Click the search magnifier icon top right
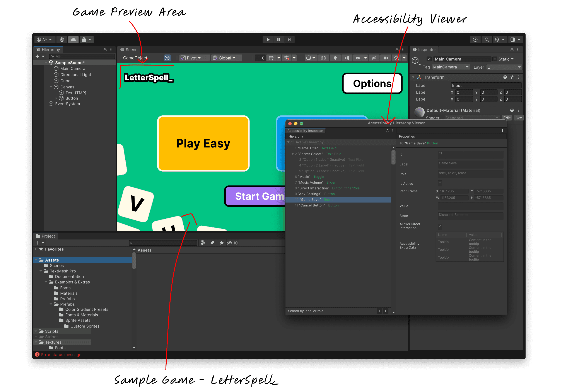This screenshot has height=392, width=567. coord(487,40)
